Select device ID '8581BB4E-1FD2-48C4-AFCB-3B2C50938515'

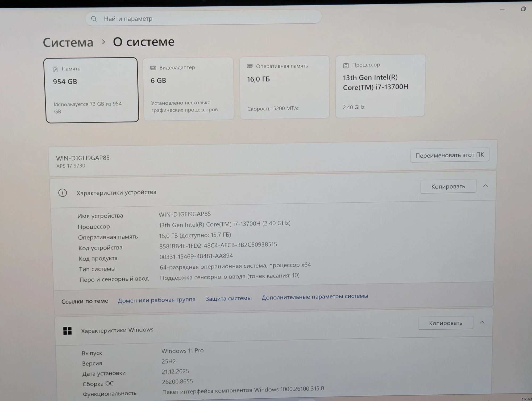(x=218, y=245)
